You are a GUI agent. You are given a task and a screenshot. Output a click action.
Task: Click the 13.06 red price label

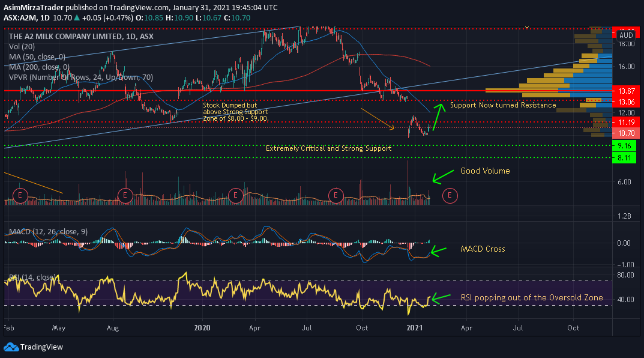pyautogui.click(x=626, y=102)
